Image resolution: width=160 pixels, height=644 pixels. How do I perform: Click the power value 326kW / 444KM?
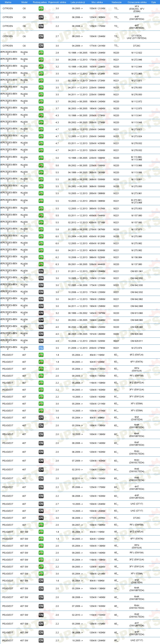click(97, 264)
